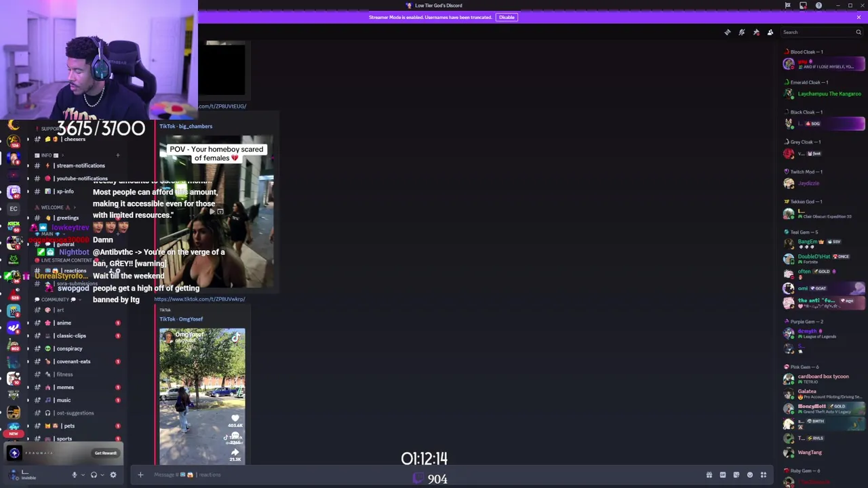Click the magnifier icon in search box
Screen dimensions: 868x488
coord(858,32)
